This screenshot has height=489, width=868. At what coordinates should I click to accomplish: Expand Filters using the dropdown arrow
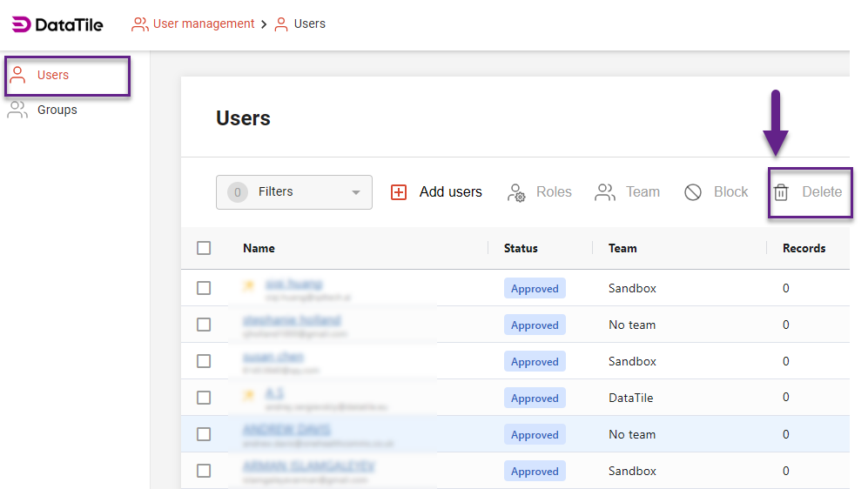356,192
